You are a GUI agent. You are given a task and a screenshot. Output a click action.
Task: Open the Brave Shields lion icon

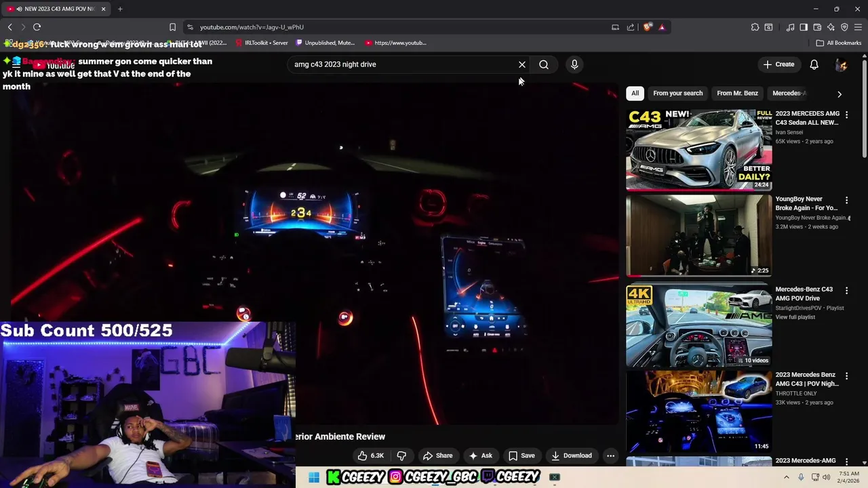click(648, 27)
